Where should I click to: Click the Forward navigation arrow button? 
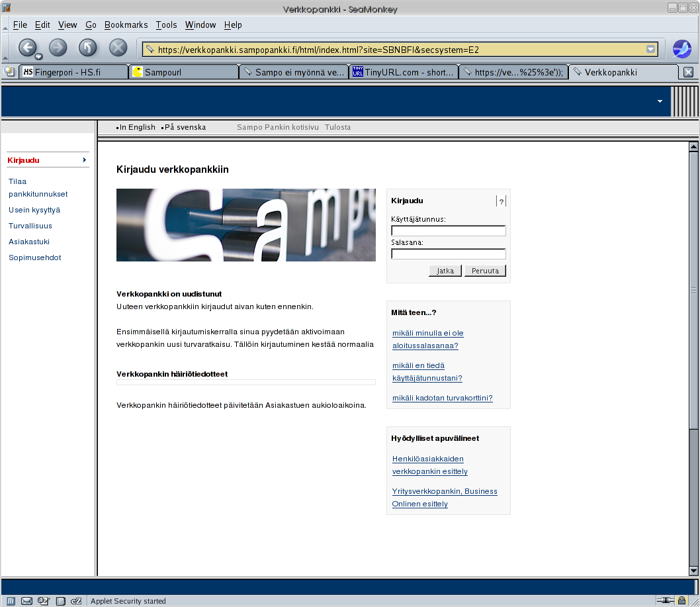(58, 47)
